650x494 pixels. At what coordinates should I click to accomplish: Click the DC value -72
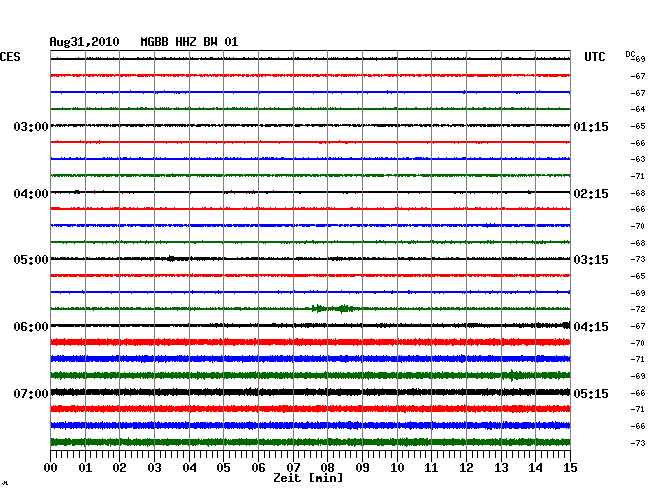[x=638, y=309]
